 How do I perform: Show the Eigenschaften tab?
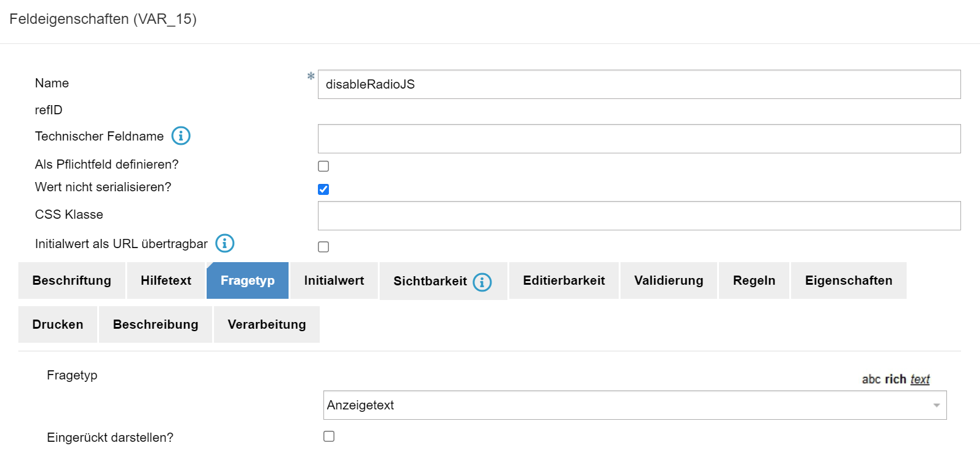point(848,280)
